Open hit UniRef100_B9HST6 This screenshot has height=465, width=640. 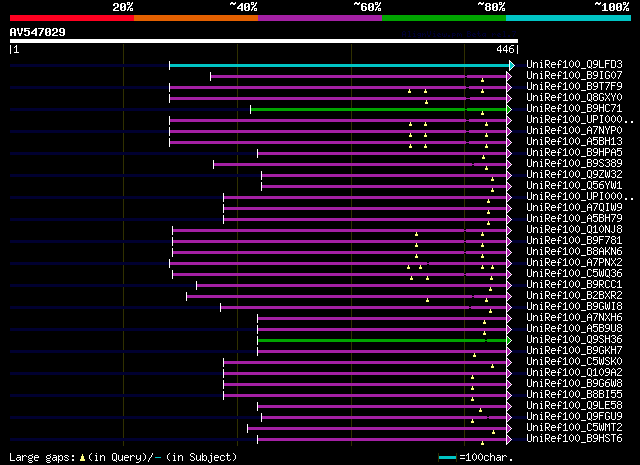click(x=574, y=439)
